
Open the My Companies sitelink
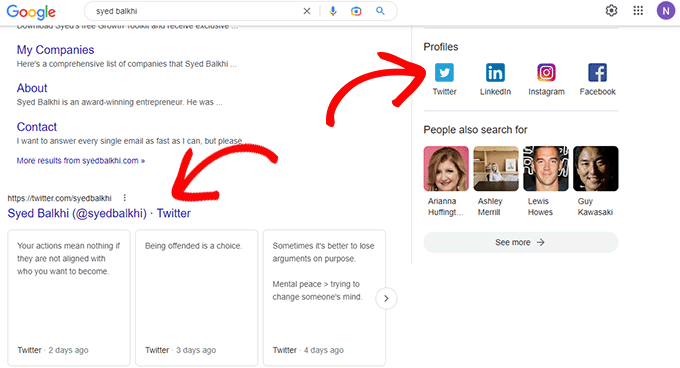pos(56,50)
